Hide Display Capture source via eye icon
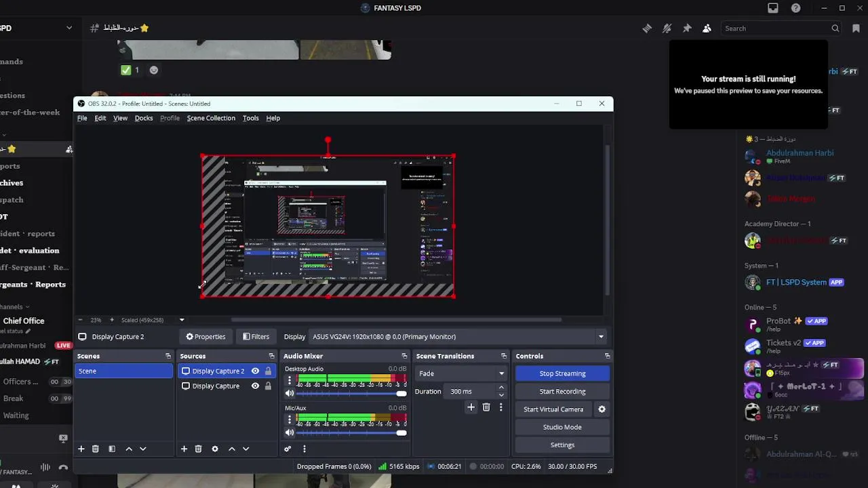This screenshot has height=488, width=868. click(255, 386)
